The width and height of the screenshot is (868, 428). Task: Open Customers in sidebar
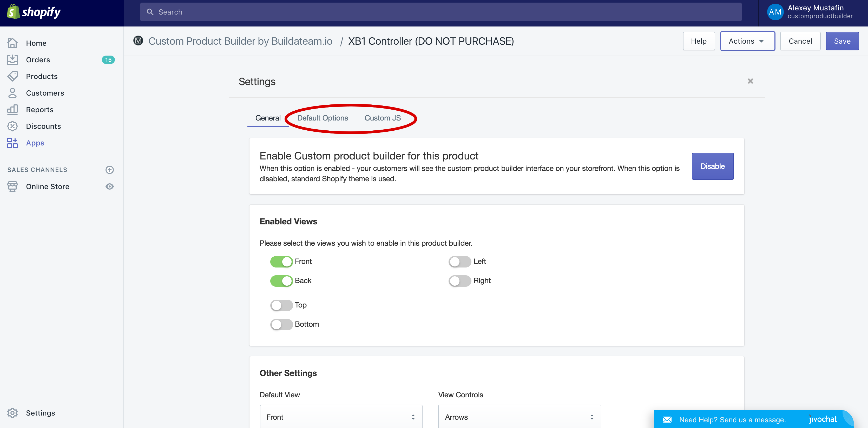click(x=45, y=93)
